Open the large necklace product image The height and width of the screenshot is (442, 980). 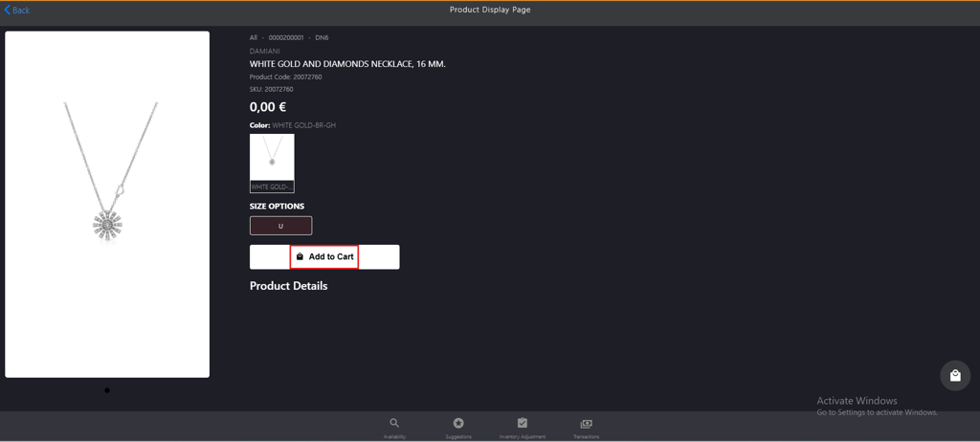(x=107, y=205)
